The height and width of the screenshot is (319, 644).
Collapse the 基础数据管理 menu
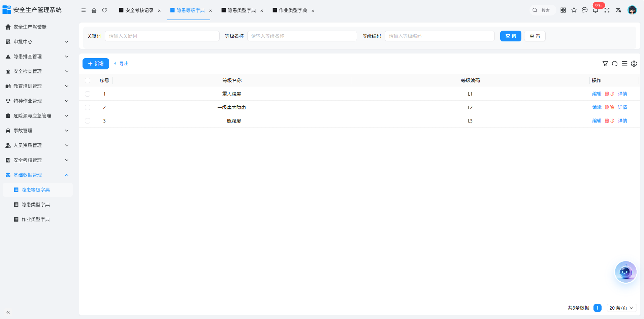tap(37, 175)
